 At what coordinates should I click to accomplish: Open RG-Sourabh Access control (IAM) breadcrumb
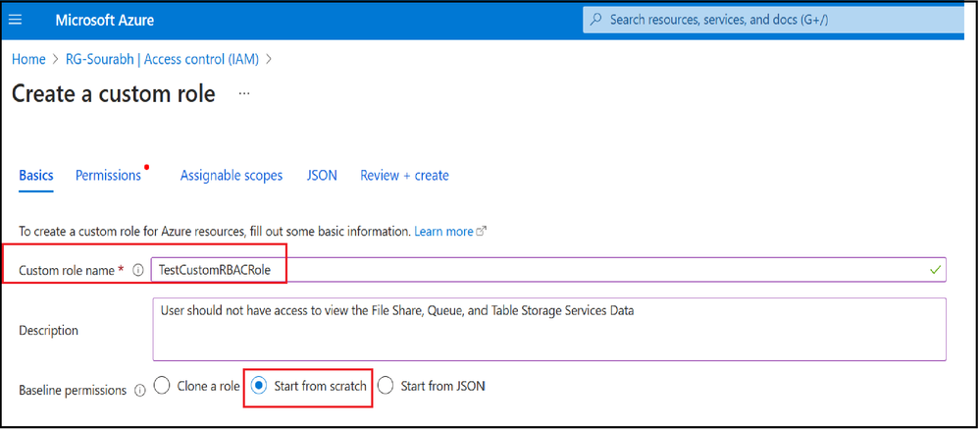(164, 60)
